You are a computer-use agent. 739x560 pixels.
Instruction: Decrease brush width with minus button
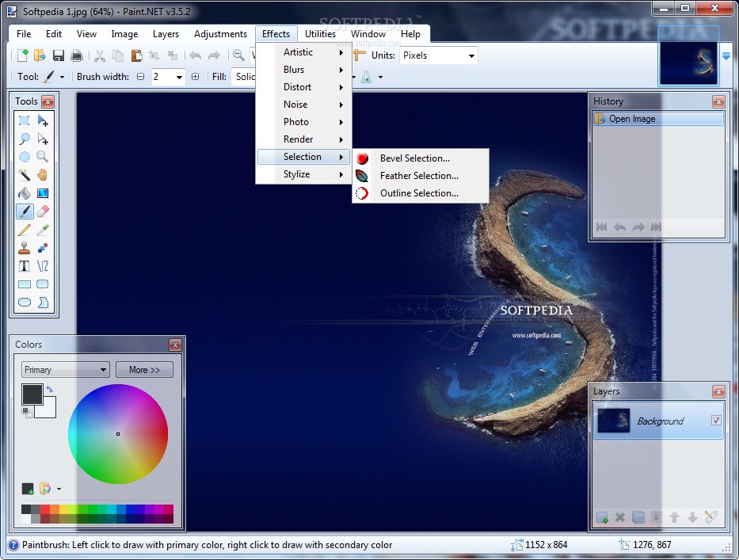pyautogui.click(x=140, y=77)
